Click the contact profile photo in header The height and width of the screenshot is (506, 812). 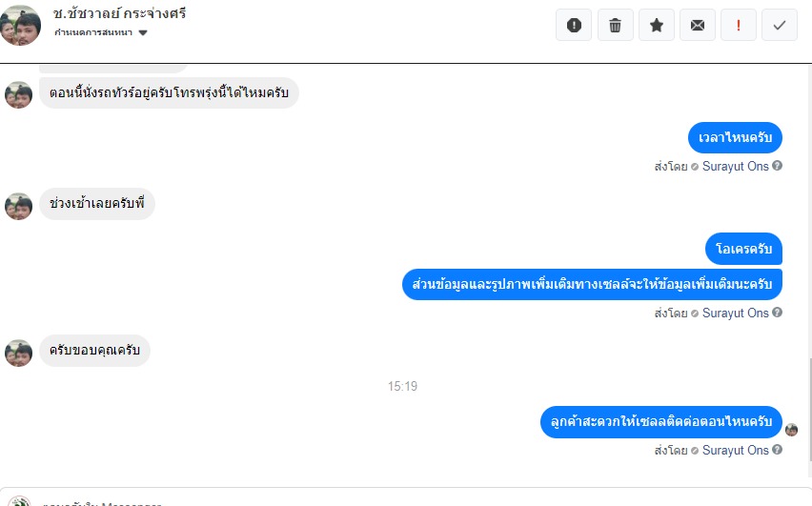click(21, 25)
